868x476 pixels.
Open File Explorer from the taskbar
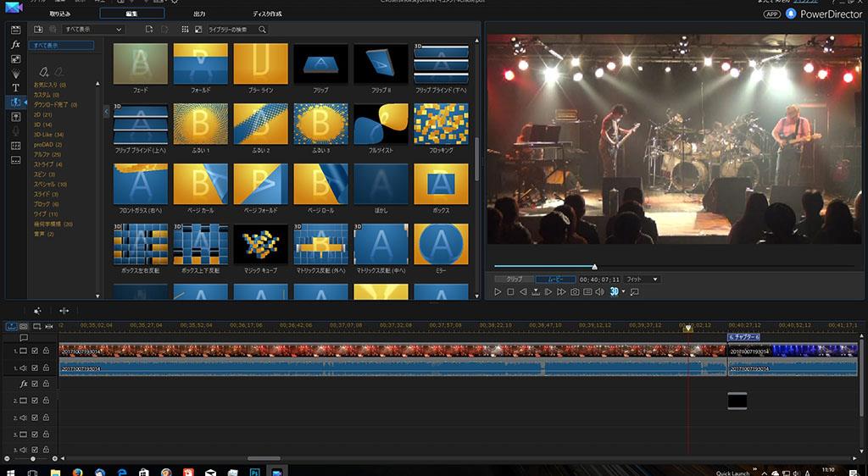pyautogui.click(x=55, y=472)
